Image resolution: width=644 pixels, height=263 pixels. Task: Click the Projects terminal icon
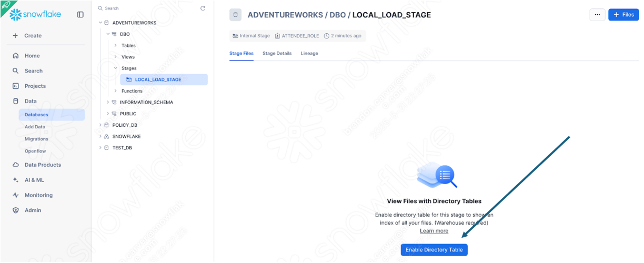point(16,86)
